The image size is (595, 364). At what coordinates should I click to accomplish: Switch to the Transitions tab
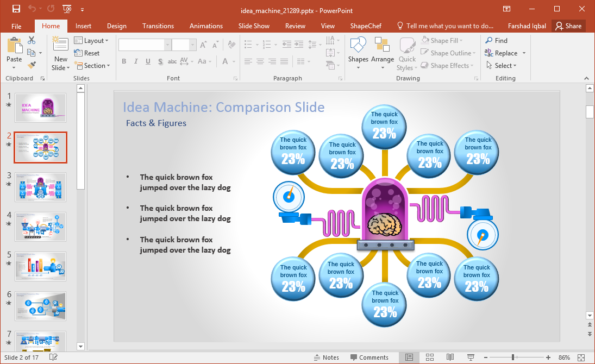coord(158,26)
